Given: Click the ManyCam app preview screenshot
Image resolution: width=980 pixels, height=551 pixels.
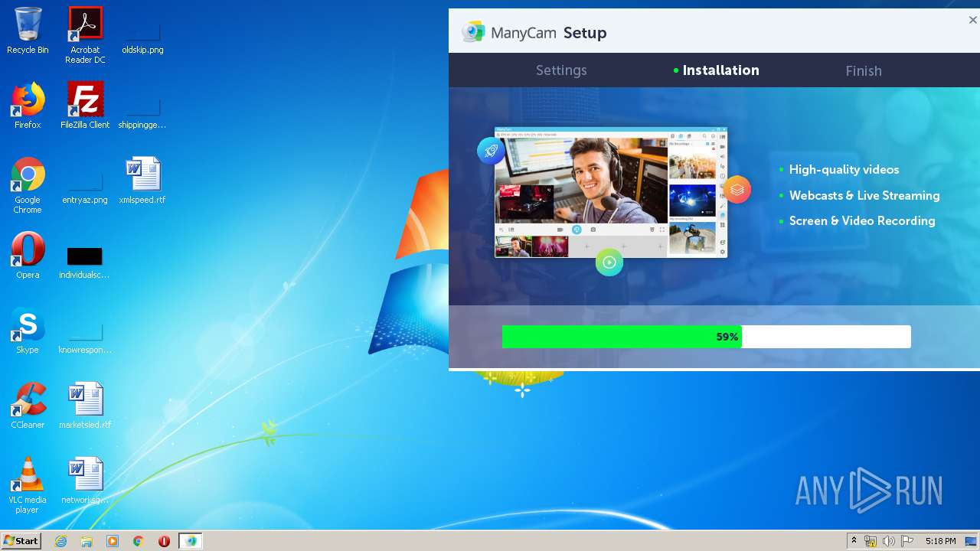Looking at the screenshot, I should pos(611,192).
